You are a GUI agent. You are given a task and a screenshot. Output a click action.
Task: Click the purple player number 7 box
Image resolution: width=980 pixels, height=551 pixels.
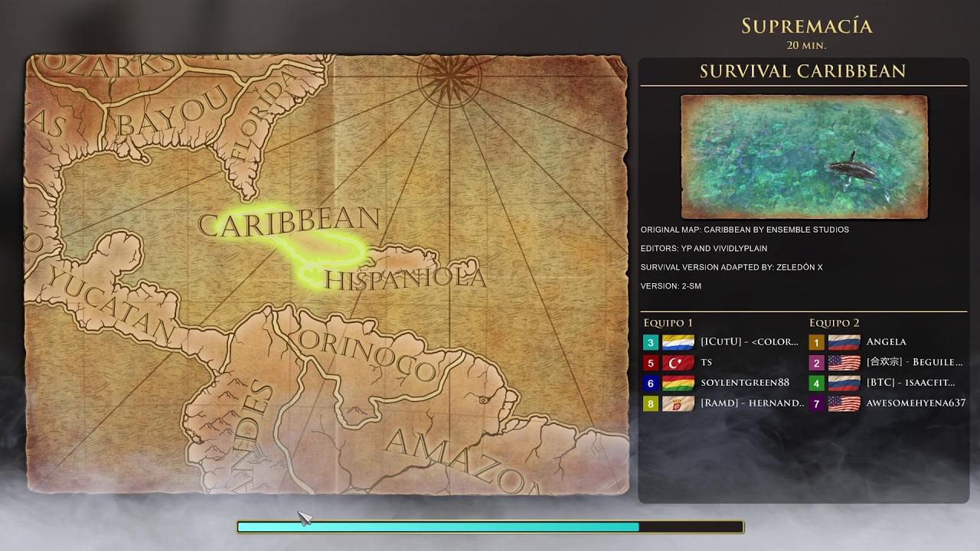pos(817,403)
